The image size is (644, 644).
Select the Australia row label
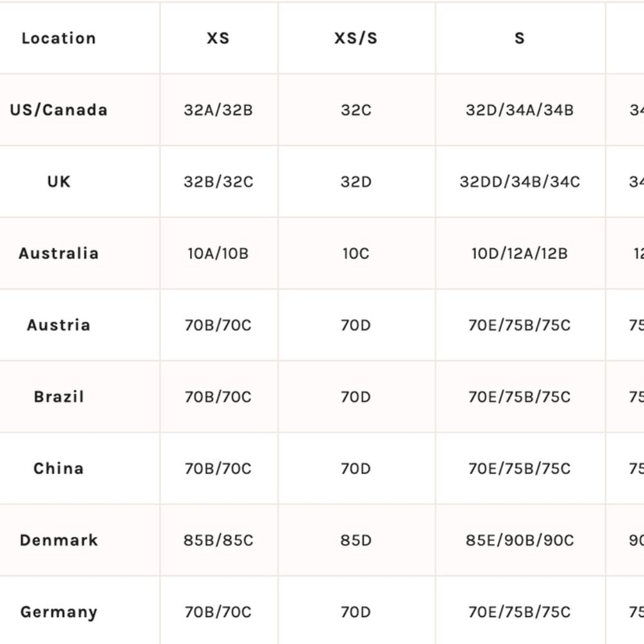pyautogui.click(x=59, y=253)
